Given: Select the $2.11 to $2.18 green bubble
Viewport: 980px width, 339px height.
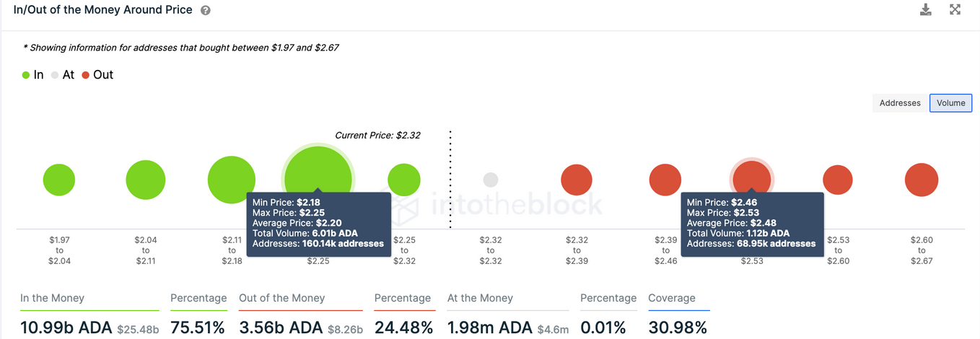Looking at the screenshot, I should pyautogui.click(x=231, y=180).
